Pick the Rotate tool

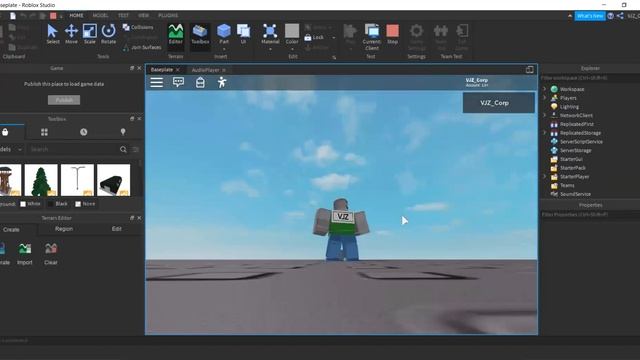(108, 34)
